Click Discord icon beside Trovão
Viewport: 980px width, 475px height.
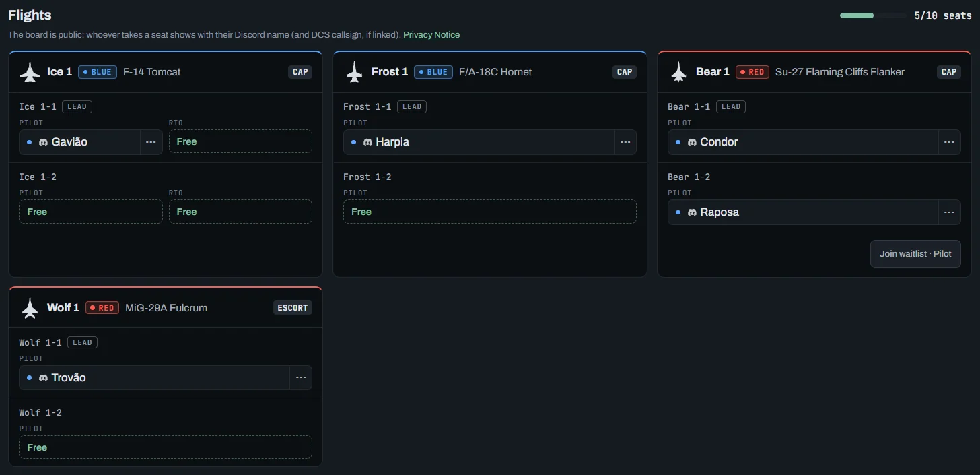[x=43, y=378]
